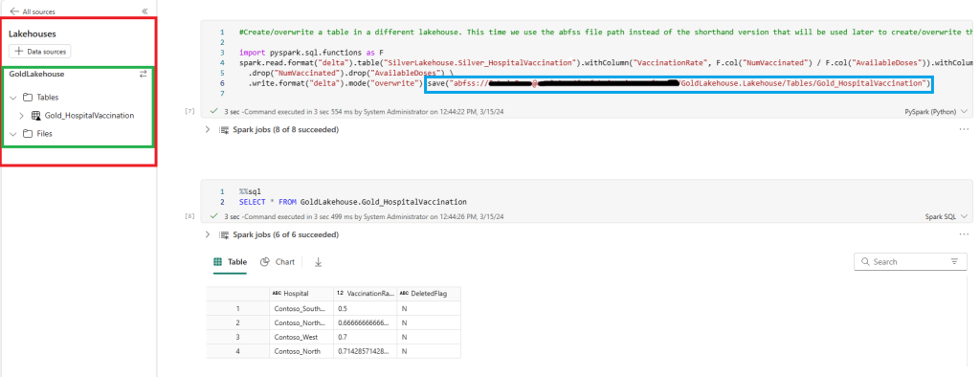Image resolution: width=980 pixels, height=377 pixels.
Task: Collapse the sidebar with double-chevron icon
Action: click(145, 11)
